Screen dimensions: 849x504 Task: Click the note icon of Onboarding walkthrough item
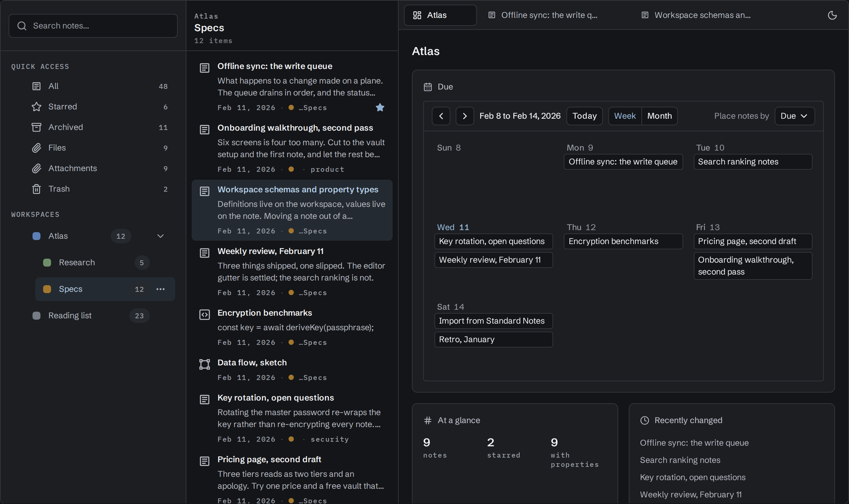click(204, 130)
